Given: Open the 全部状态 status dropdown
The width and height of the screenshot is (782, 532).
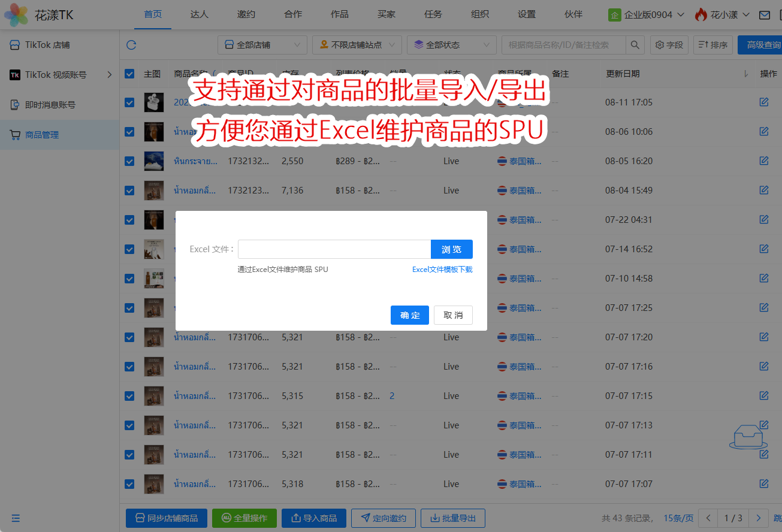Looking at the screenshot, I should 451,45.
